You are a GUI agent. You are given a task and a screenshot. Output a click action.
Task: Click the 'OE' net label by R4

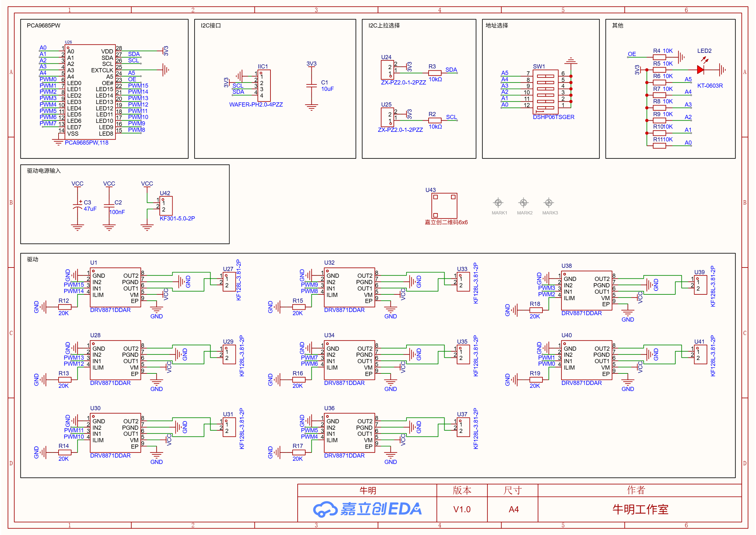coord(632,54)
